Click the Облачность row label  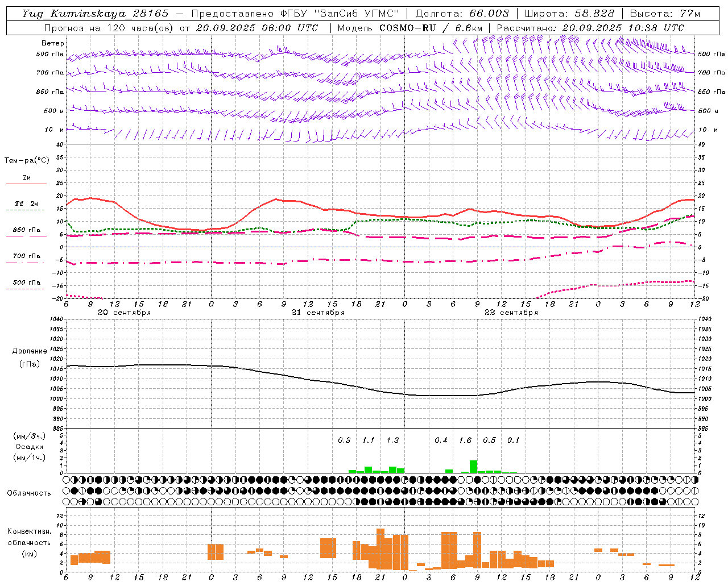(x=29, y=493)
